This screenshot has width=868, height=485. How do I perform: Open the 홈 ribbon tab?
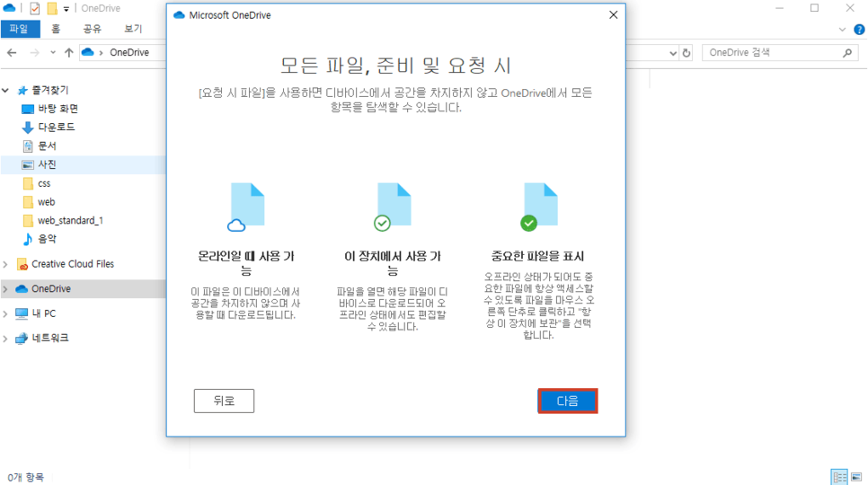(56, 29)
